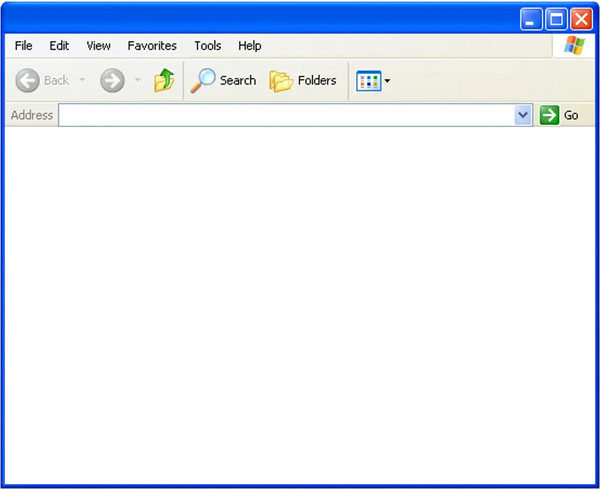Open the File menu

(x=23, y=46)
